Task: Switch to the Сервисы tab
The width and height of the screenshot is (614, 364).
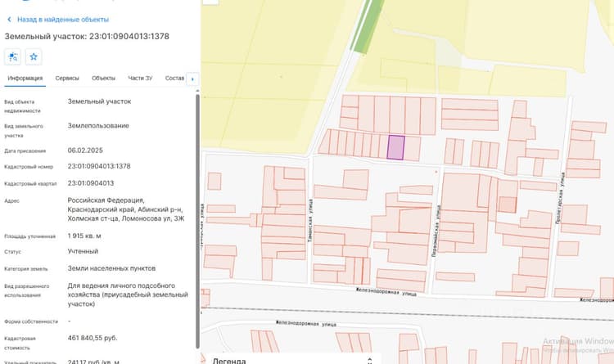Action: [x=67, y=79]
